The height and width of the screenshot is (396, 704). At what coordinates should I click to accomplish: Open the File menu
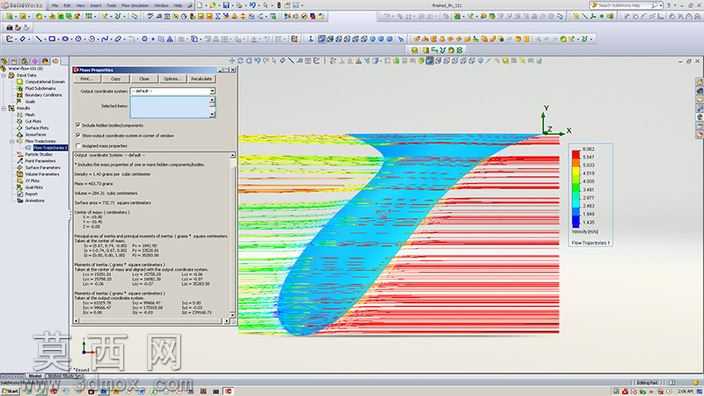pos(55,5)
